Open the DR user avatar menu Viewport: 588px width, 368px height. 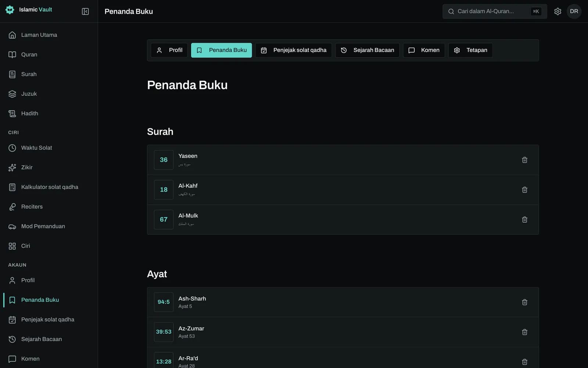coord(574,11)
